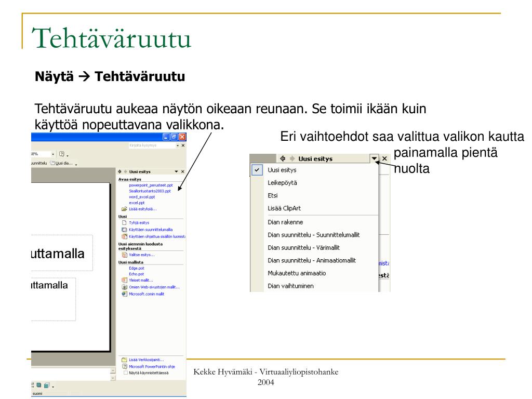Close the enlarged Uusi esitys task pane
The height and width of the screenshot is (399, 532).
[384, 158]
